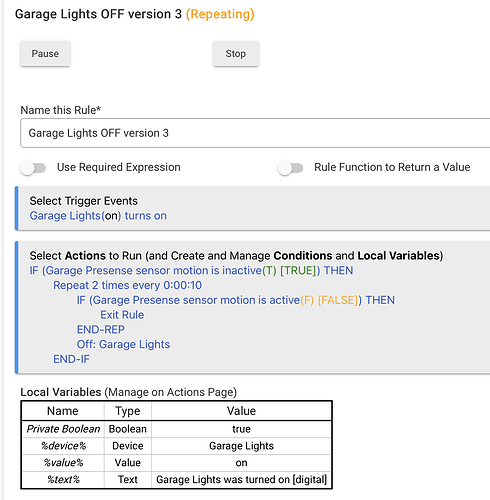This screenshot has height=500, width=490.
Task: Select the %text% variable name cell
Action: tap(63, 480)
